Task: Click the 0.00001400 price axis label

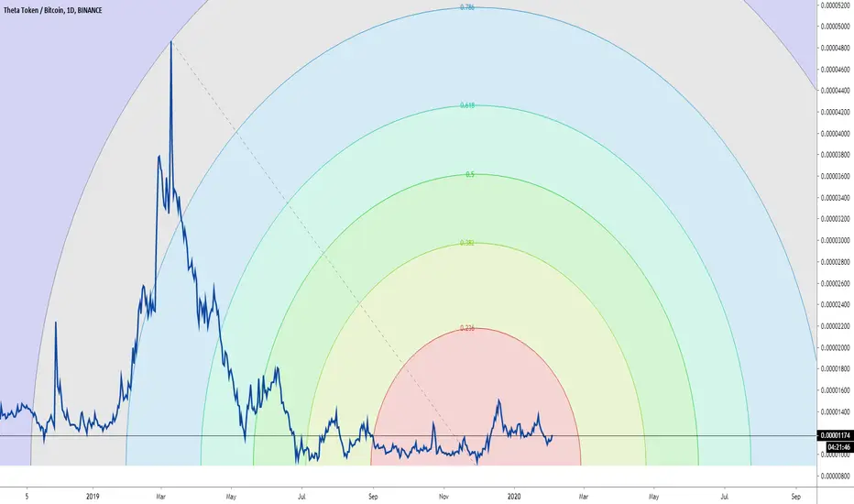Action: [x=836, y=412]
